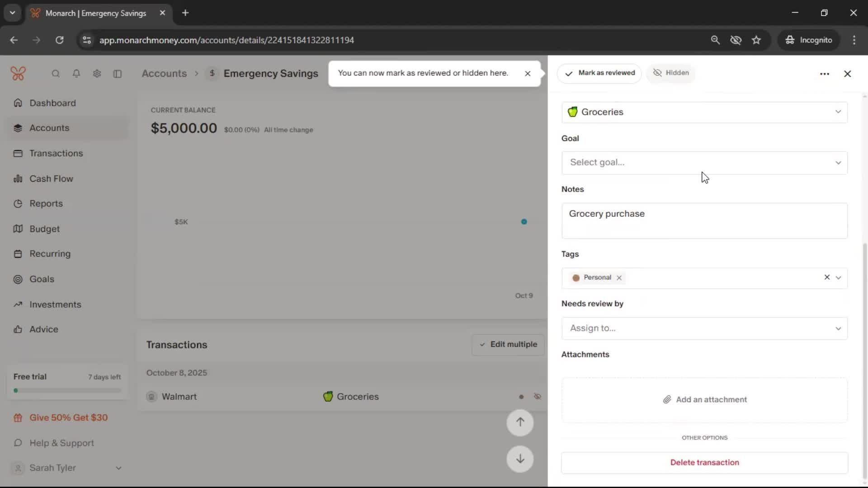Collapse sidebar with panel icon

[118, 74]
